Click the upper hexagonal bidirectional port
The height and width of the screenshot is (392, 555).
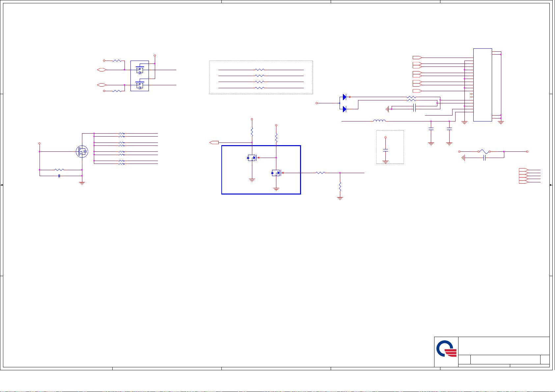(x=101, y=70)
